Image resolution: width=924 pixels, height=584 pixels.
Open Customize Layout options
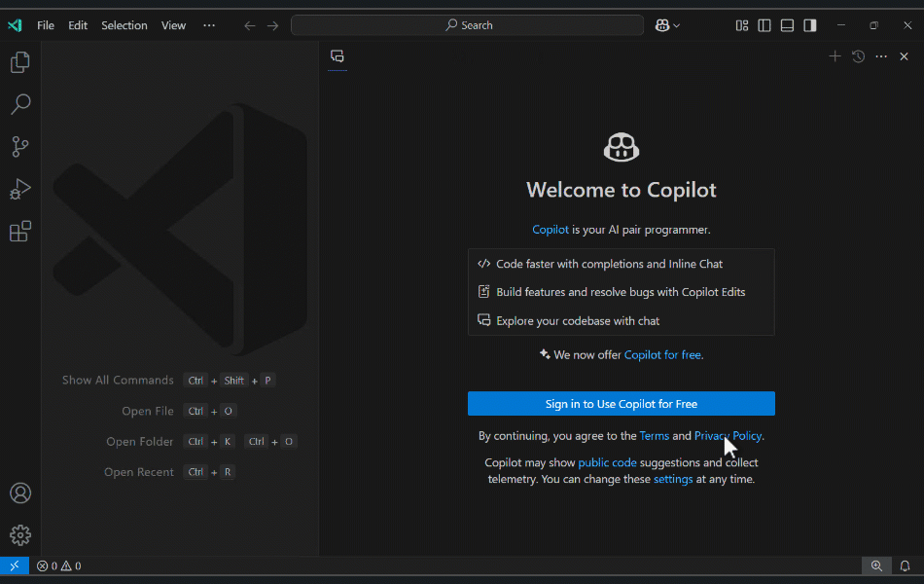[741, 25]
